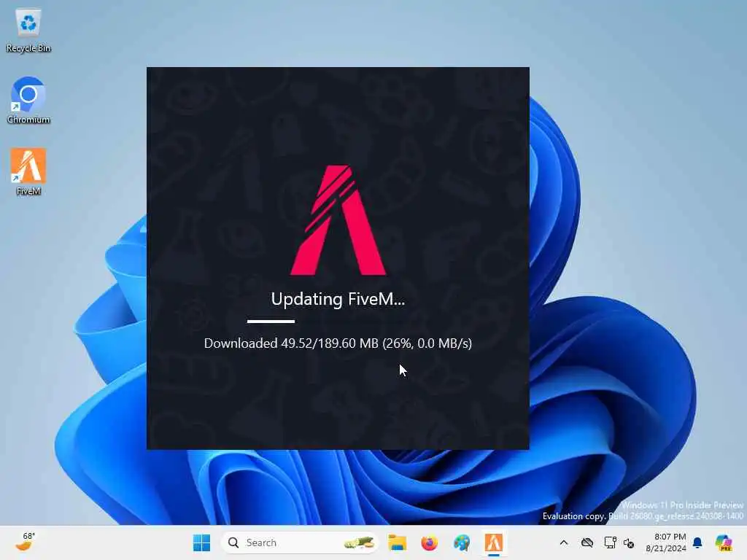Click the taskbar Search box
The width and height of the screenshot is (747, 560).
300,542
